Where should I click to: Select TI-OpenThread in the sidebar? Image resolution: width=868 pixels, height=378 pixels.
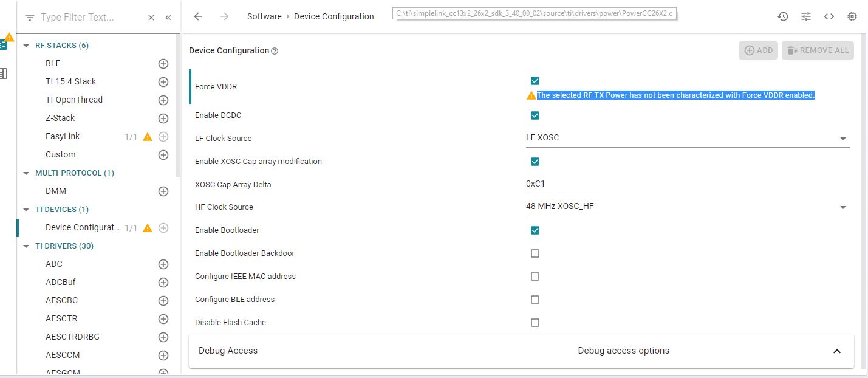74,100
